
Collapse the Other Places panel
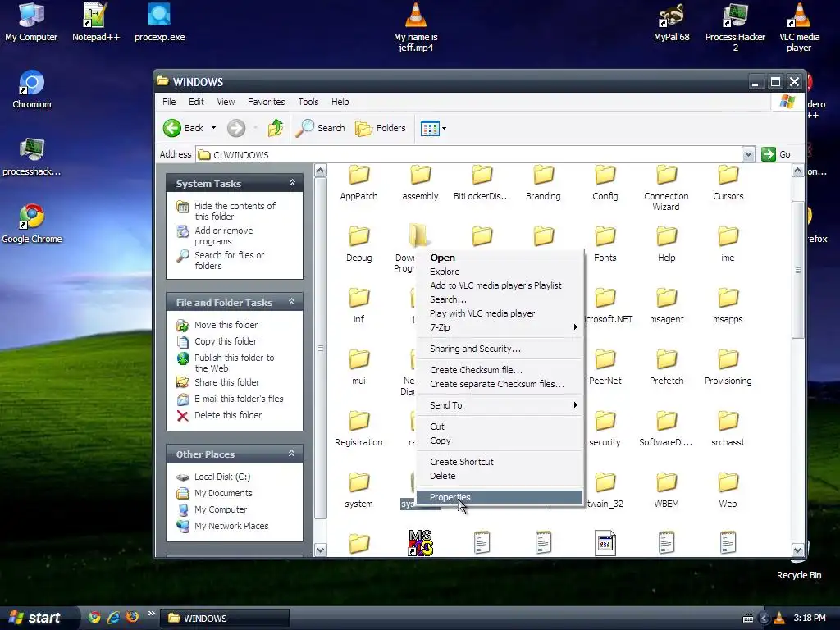(291, 453)
